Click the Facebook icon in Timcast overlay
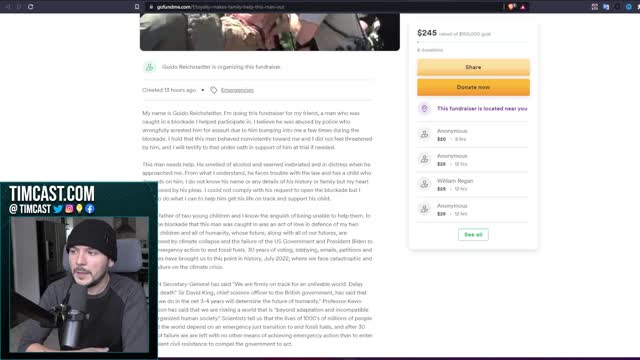This screenshot has width=640, height=360. click(90, 209)
